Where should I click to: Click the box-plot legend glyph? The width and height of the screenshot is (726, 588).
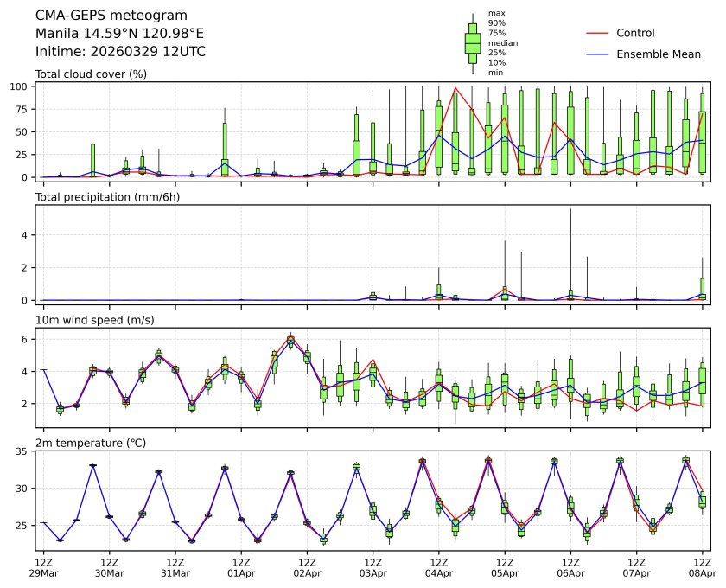coord(473,43)
